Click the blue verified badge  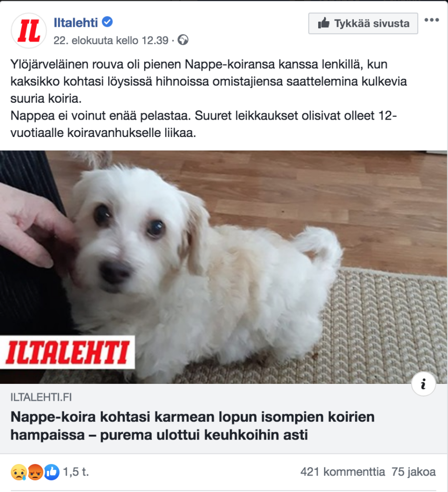coord(108,22)
